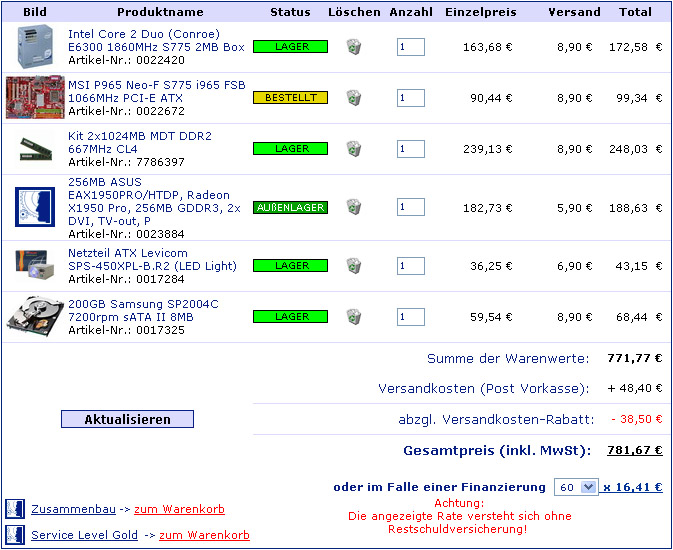The image size is (673, 550).
Task: Click the Zusammenbau link
Action: point(73,509)
